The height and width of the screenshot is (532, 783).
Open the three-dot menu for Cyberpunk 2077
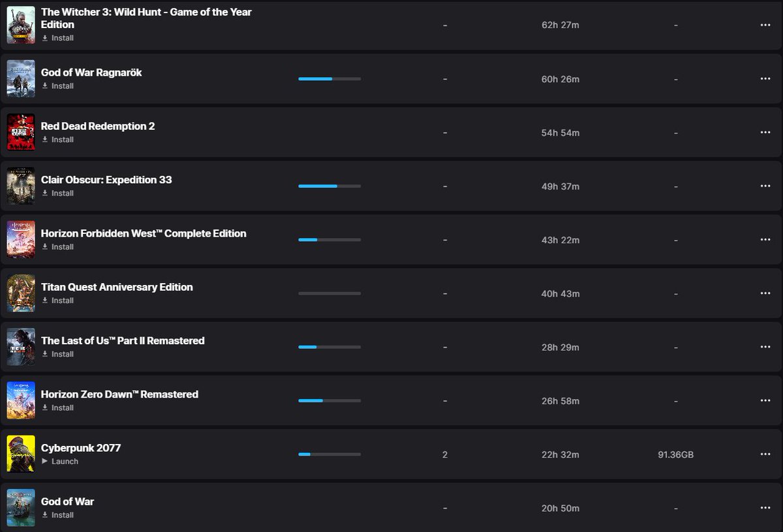click(x=765, y=454)
